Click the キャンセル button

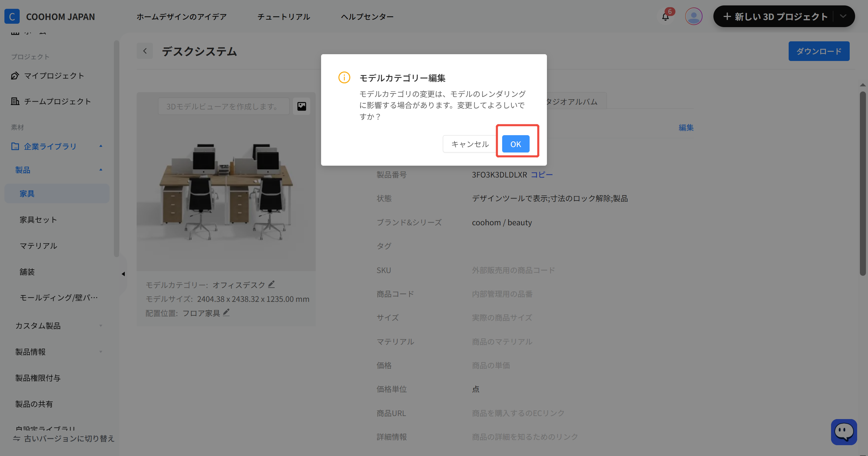470,144
